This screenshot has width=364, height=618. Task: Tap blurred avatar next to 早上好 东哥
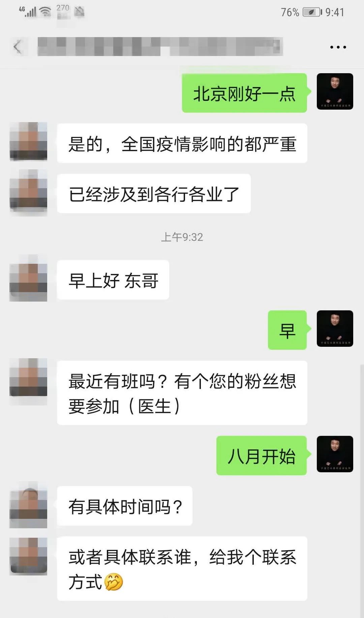click(28, 278)
